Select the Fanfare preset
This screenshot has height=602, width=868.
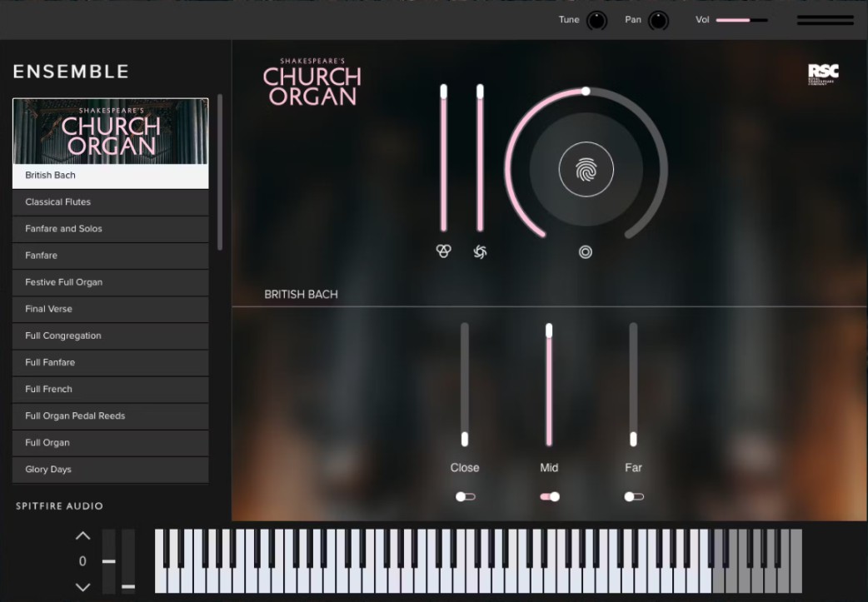[111, 256]
